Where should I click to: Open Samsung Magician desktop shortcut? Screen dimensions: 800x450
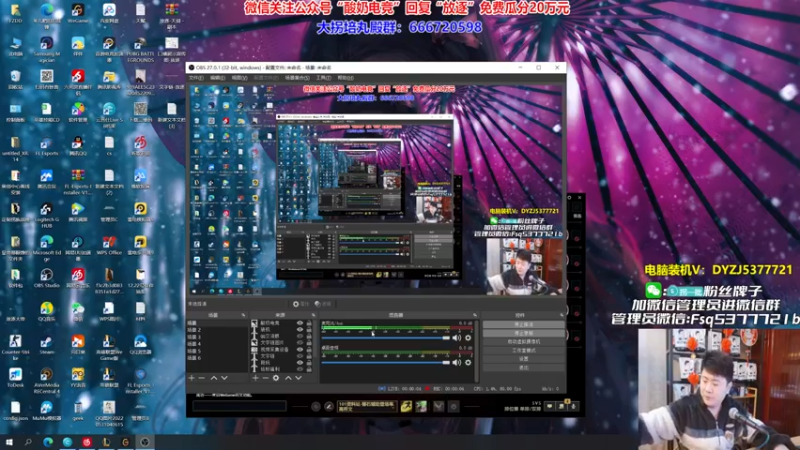click(46, 49)
